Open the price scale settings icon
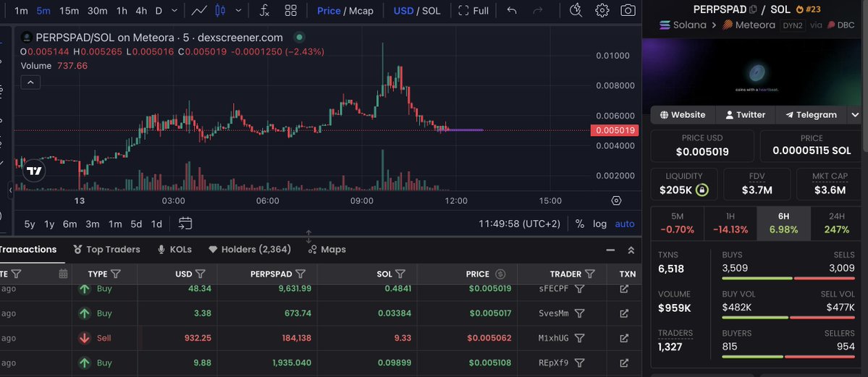Viewport: 868px width, 377px height. click(616, 200)
